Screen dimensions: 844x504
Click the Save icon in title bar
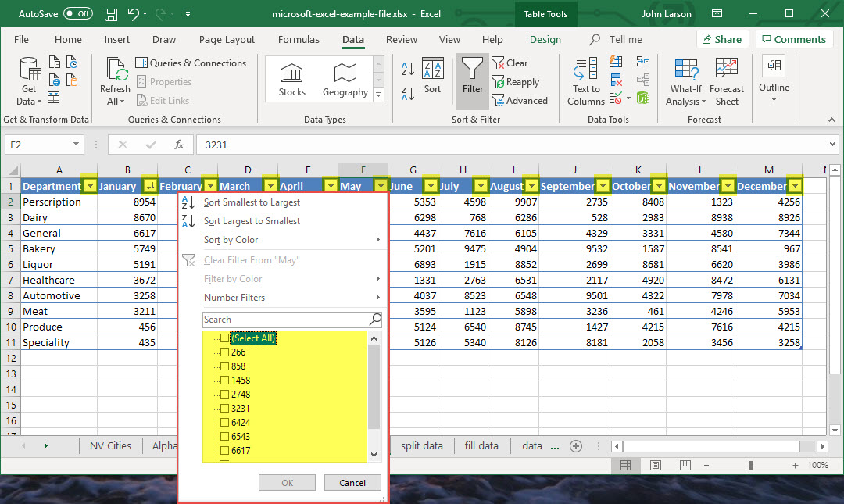point(111,14)
